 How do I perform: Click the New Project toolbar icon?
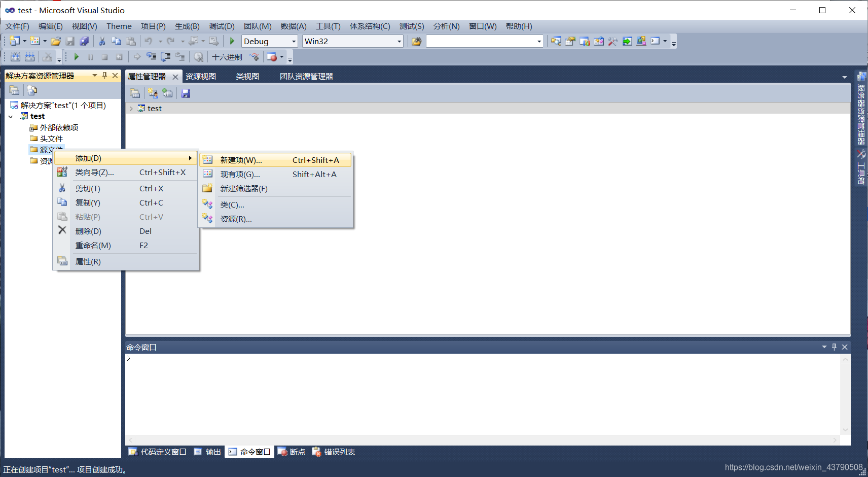click(x=15, y=41)
